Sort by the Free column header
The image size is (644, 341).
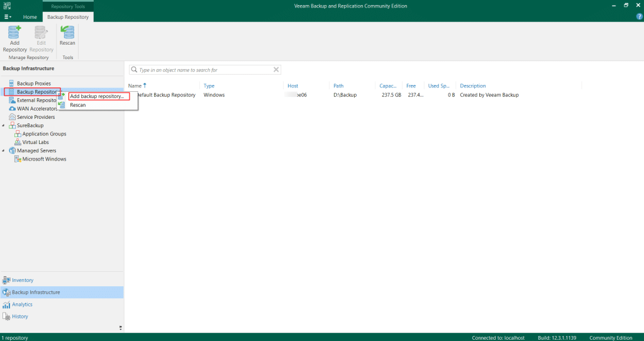point(411,86)
